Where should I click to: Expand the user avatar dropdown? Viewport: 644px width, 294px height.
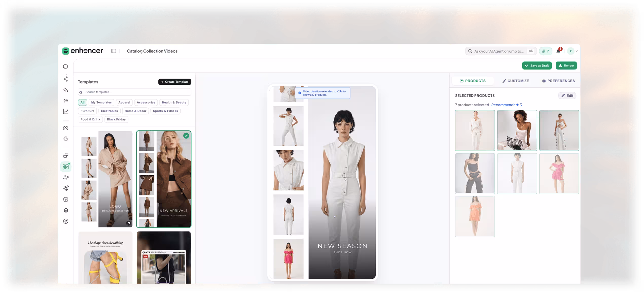pos(573,51)
